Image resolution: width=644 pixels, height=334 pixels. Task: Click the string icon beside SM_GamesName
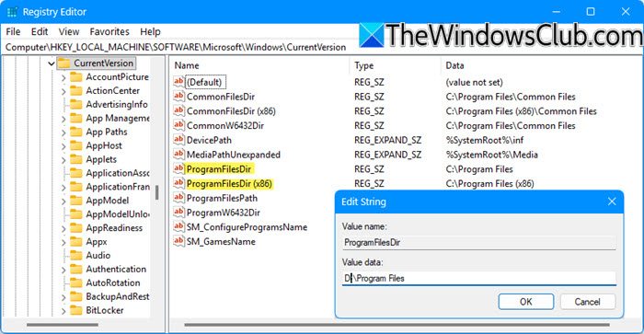178,241
